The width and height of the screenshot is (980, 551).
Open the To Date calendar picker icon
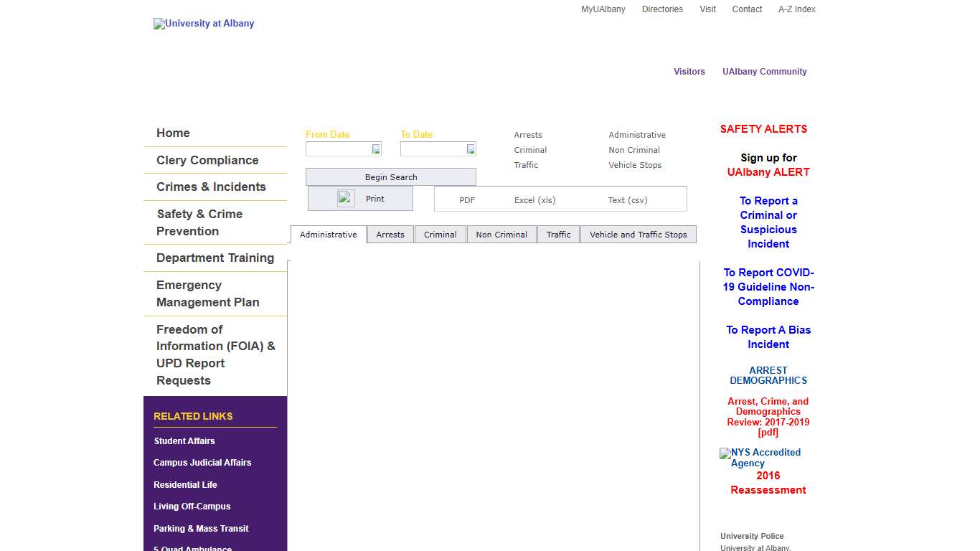click(470, 149)
